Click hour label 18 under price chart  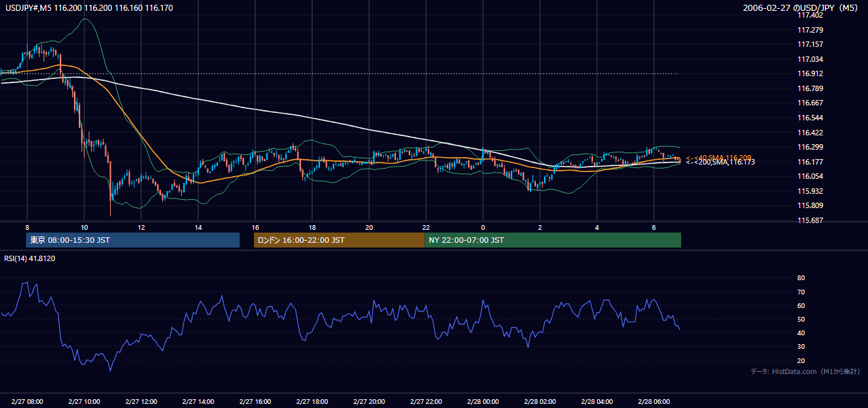tap(312, 226)
